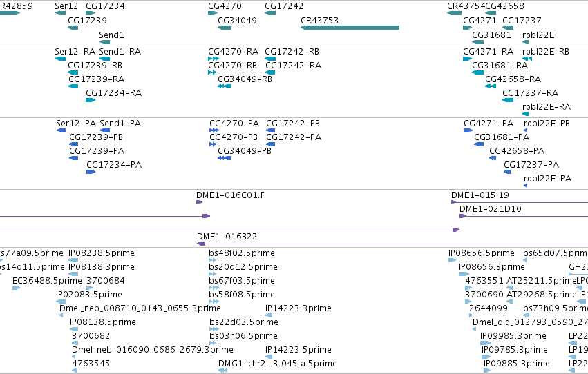The width and height of the screenshot is (588, 374).
Task: Select the IP14223.3prime label
Action: [x=298, y=308]
